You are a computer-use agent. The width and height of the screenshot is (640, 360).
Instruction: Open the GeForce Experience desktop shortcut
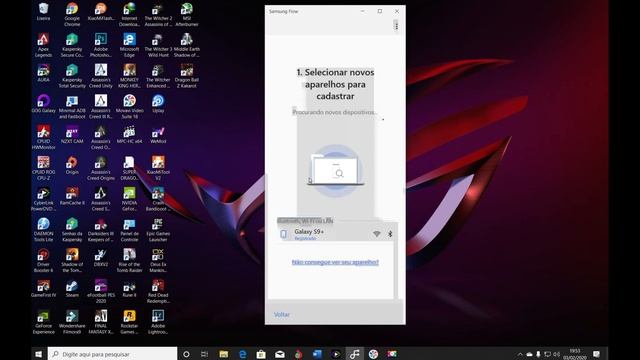[43, 322]
